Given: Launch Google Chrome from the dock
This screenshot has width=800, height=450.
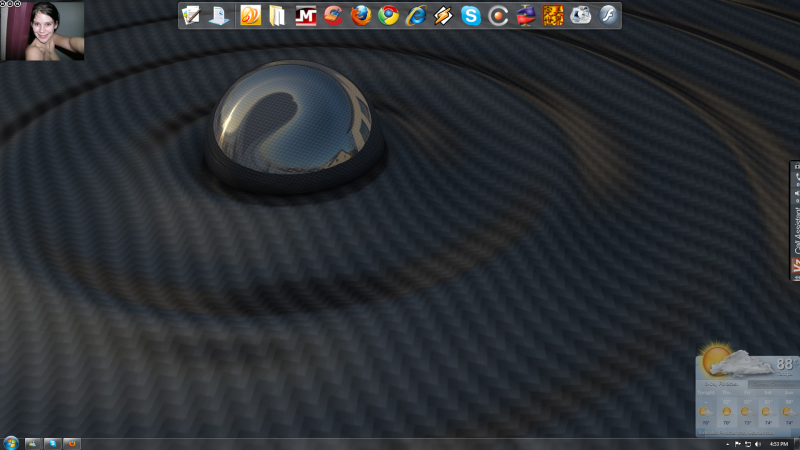Looking at the screenshot, I should click(388, 15).
